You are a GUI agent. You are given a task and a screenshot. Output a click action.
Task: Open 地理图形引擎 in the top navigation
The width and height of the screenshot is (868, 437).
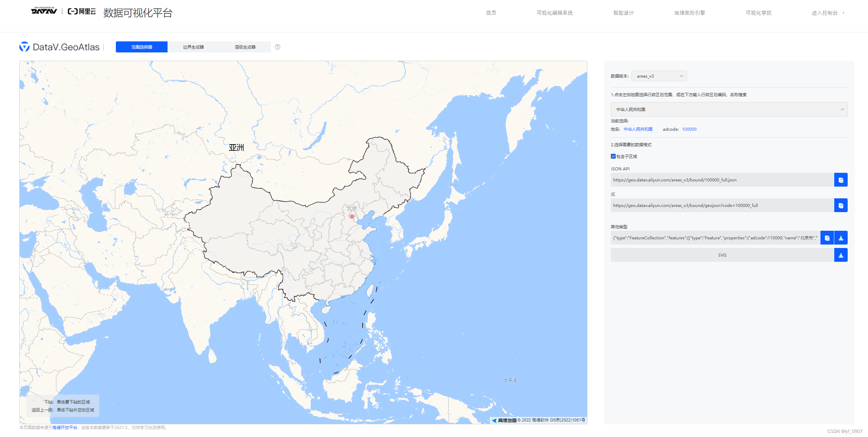pyautogui.click(x=689, y=13)
